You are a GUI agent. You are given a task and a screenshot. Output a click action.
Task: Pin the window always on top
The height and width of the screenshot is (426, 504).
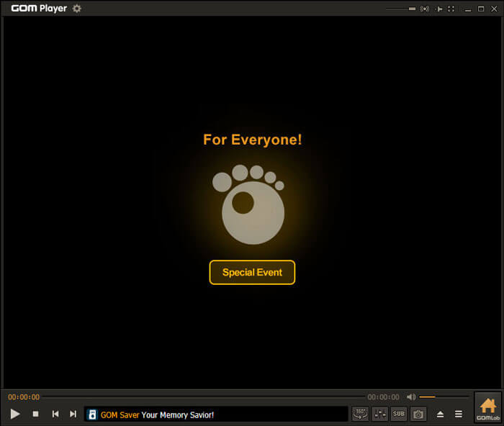438,9
